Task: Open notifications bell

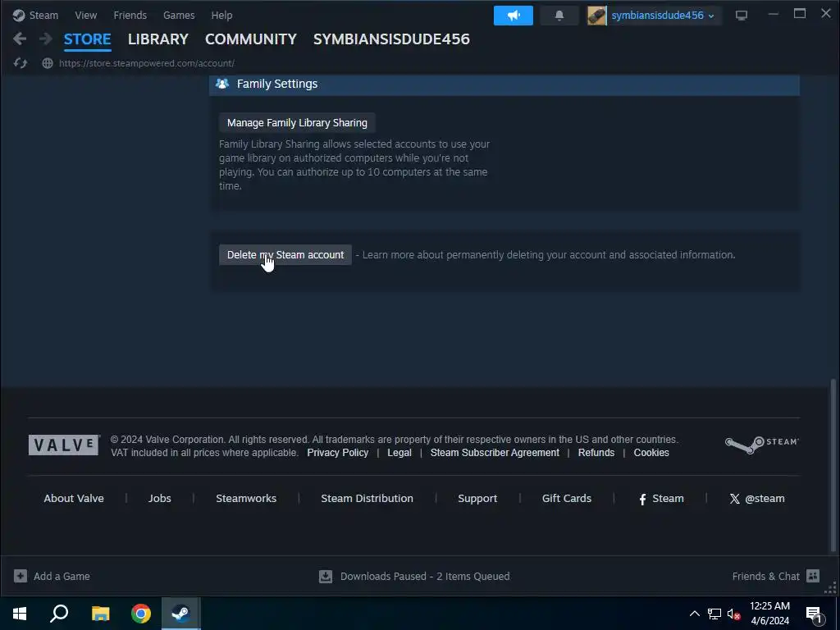Action: click(x=559, y=16)
